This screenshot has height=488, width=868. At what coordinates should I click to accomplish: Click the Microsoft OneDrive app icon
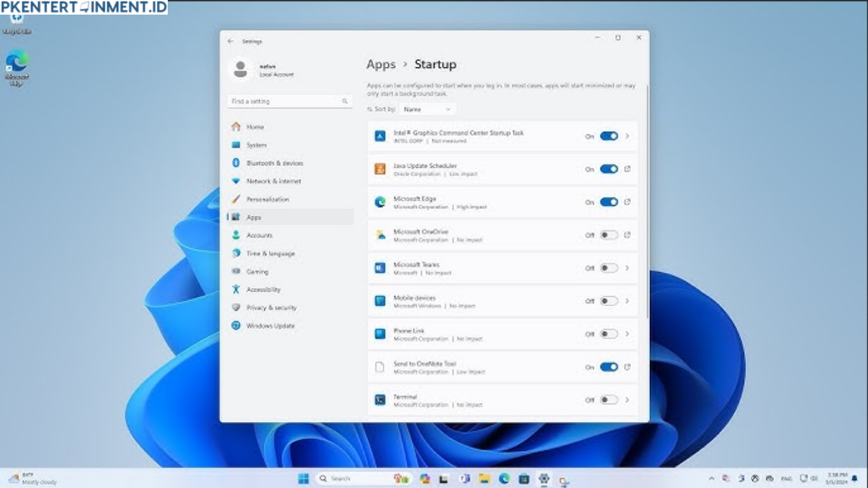coord(380,235)
